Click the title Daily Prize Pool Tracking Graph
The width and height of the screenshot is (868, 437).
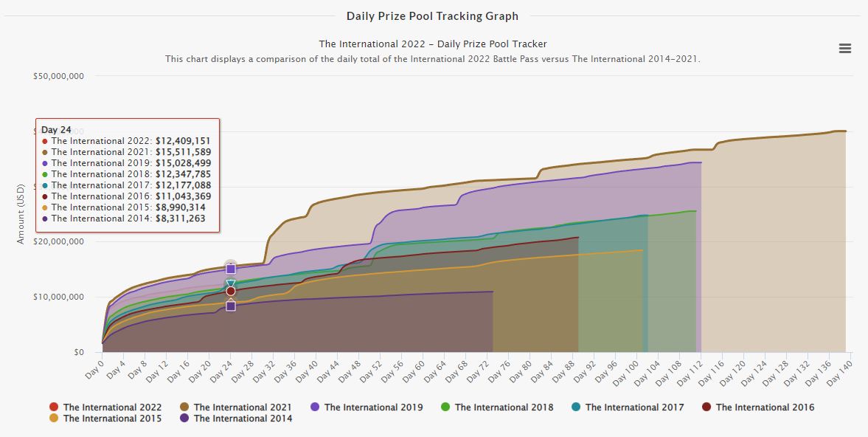[x=432, y=16]
